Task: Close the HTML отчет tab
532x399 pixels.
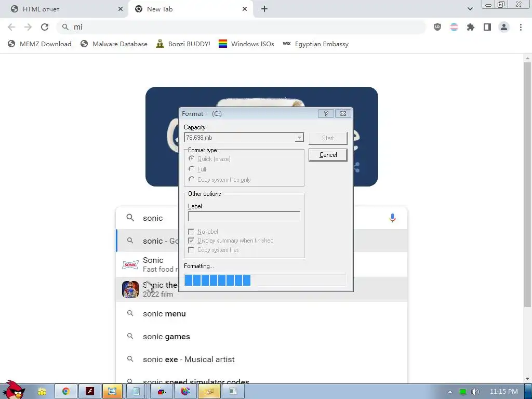Action: [121, 9]
